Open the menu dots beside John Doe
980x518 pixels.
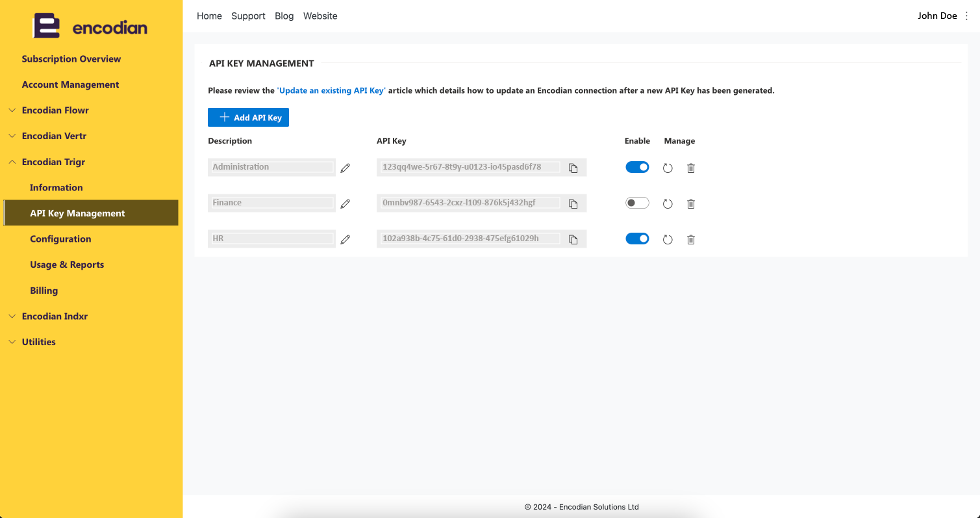[967, 16]
